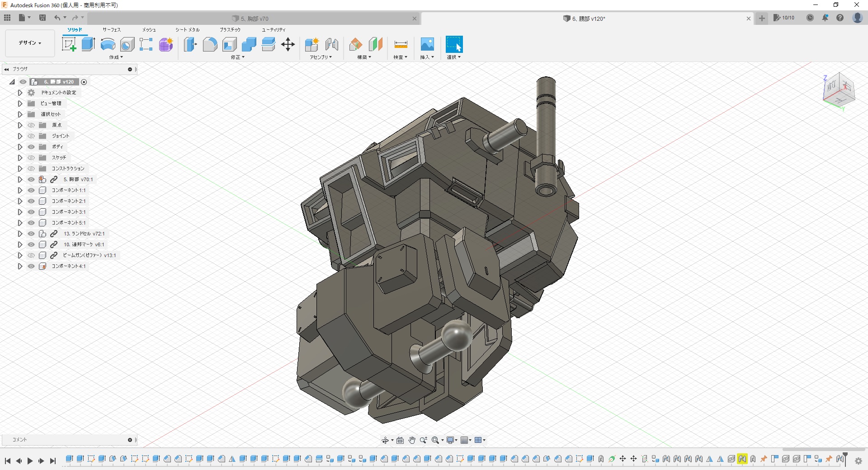
Task: Open the デザイン workspace dropdown
Action: click(x=30, y=43)
